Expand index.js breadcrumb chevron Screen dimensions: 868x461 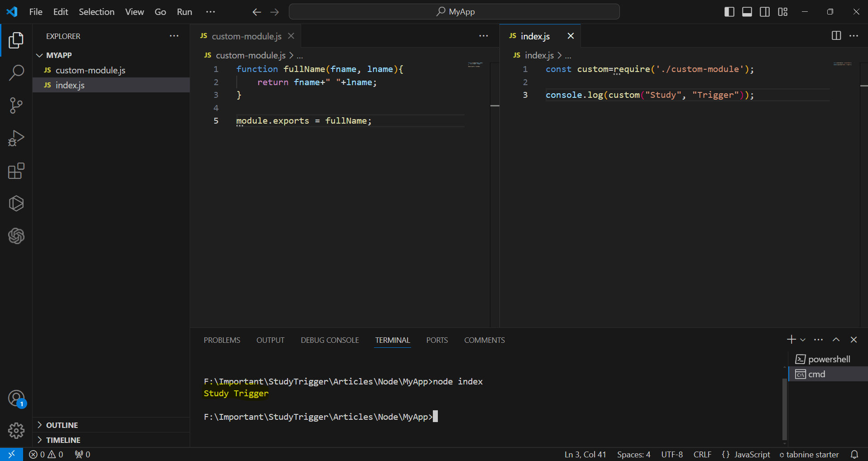tap(560, 55)
